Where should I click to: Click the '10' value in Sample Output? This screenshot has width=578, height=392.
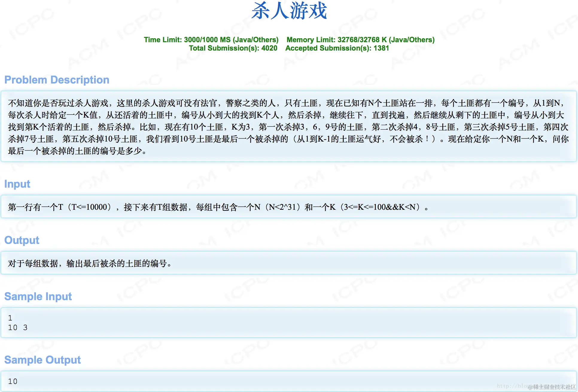pyautogui.click(x=13, y=382)
